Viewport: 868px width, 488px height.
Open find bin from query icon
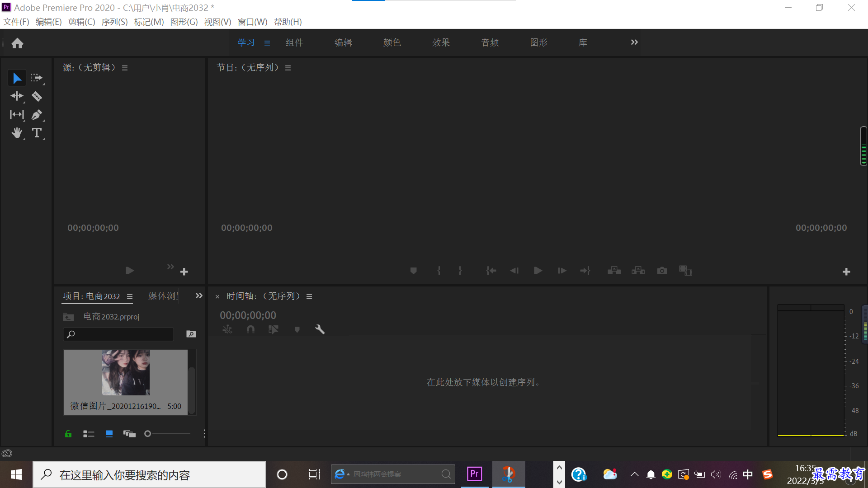click(191, 334)
